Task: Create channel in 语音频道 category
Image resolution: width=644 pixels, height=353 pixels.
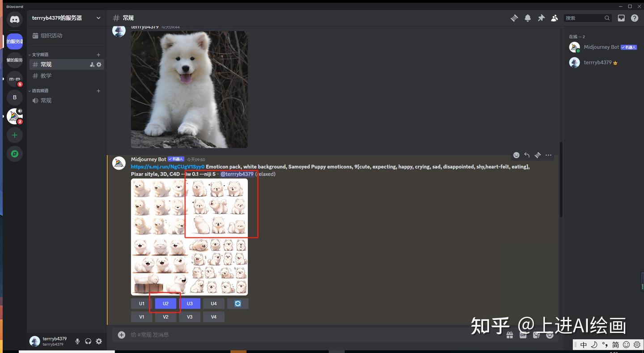Action: [99, 91]
